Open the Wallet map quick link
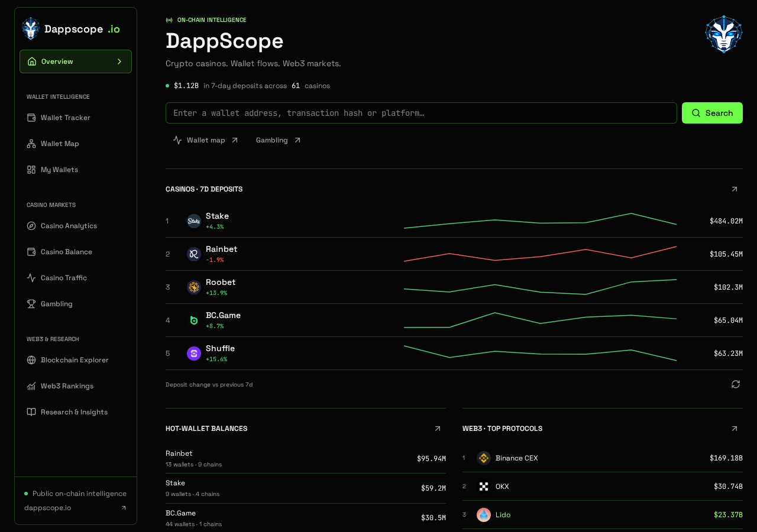The image size is (757, 532). 206,140
